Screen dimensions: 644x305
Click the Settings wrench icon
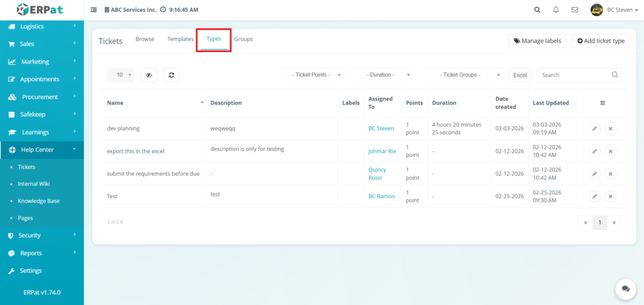coord(11,271)
